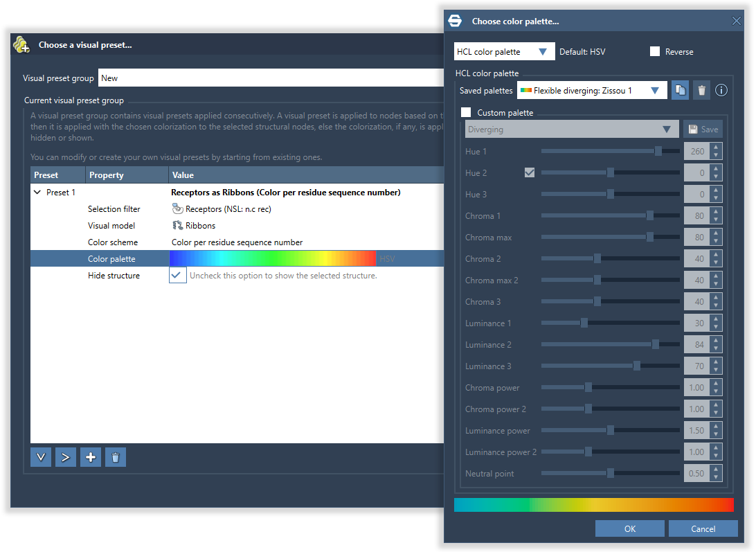Click the Visual preset group name field
This screenshot has width=756, height=552.
tap(270, 78)
